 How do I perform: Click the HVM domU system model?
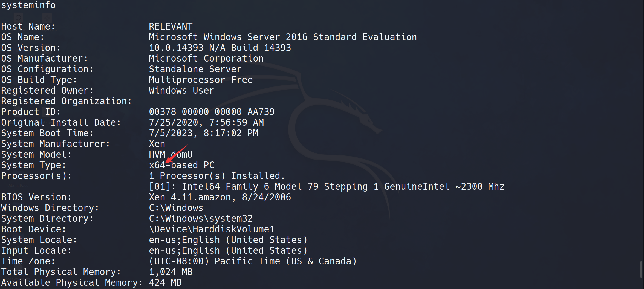(x=171, y=154)
